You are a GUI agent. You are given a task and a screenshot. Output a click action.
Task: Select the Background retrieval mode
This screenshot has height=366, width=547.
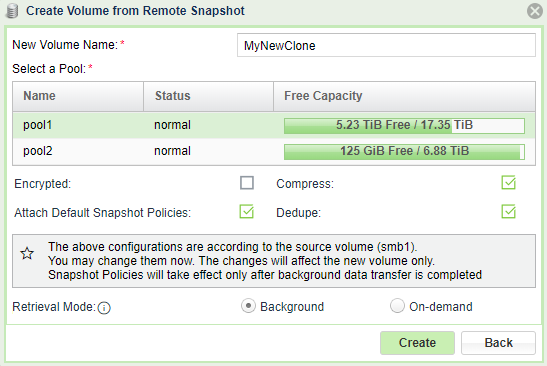[x=248, y=306]
